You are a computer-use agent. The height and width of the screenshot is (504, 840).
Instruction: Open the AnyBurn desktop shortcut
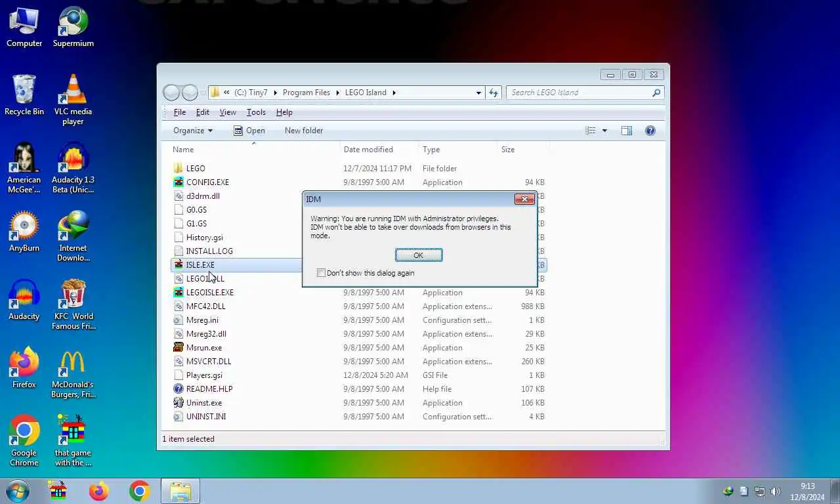(x=24, y=232)
